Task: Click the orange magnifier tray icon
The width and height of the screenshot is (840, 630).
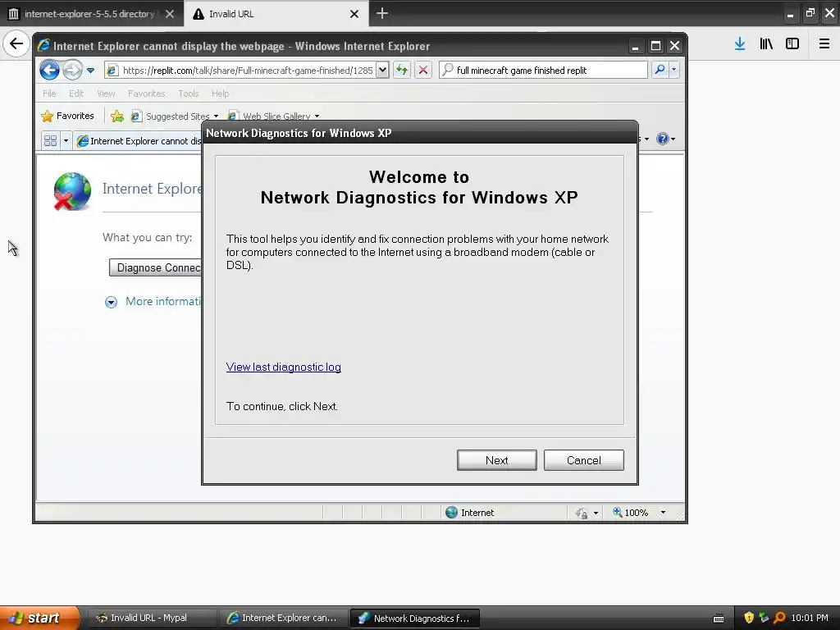Action: tap(779, 618)
